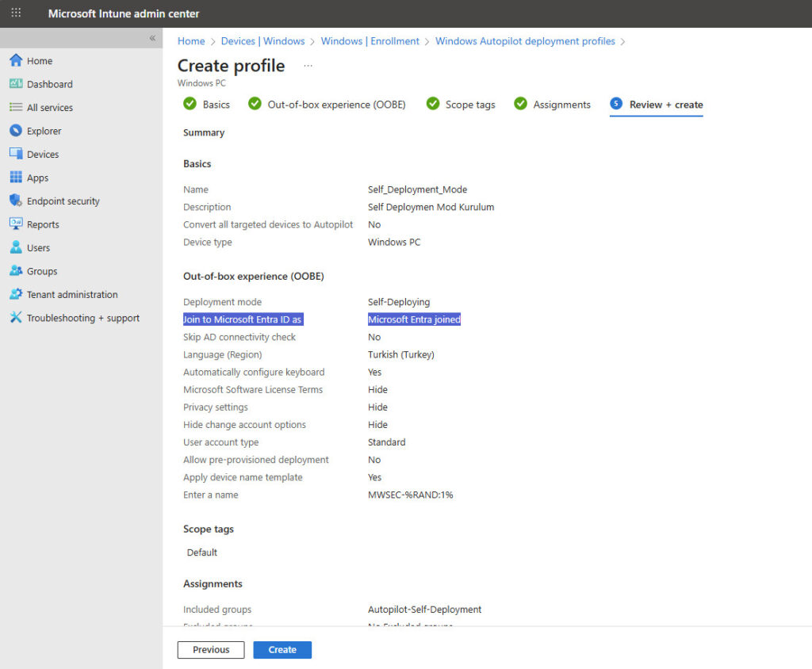The height and width of the screenshot is (669, 812).
Task: Open Reports via its sidebar icon
Action: (x=16, y=224)
